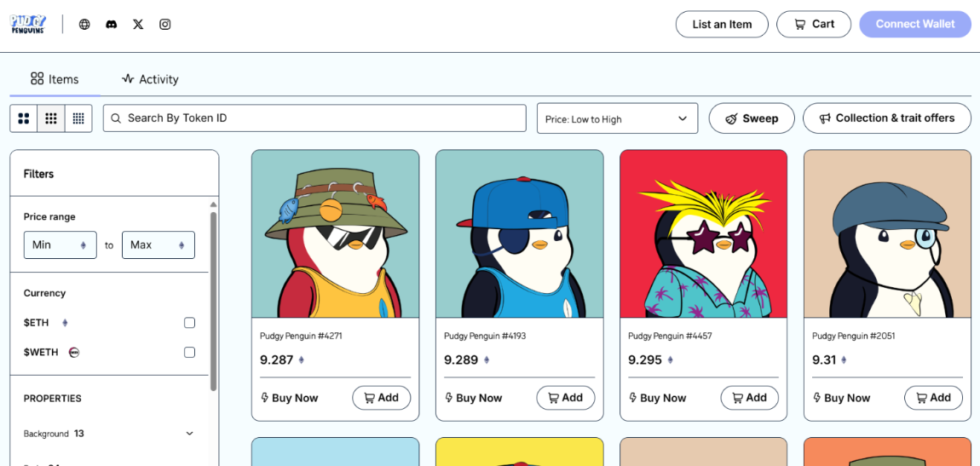Click the List an Item button

pyautogui.click(x=722, y=25)
